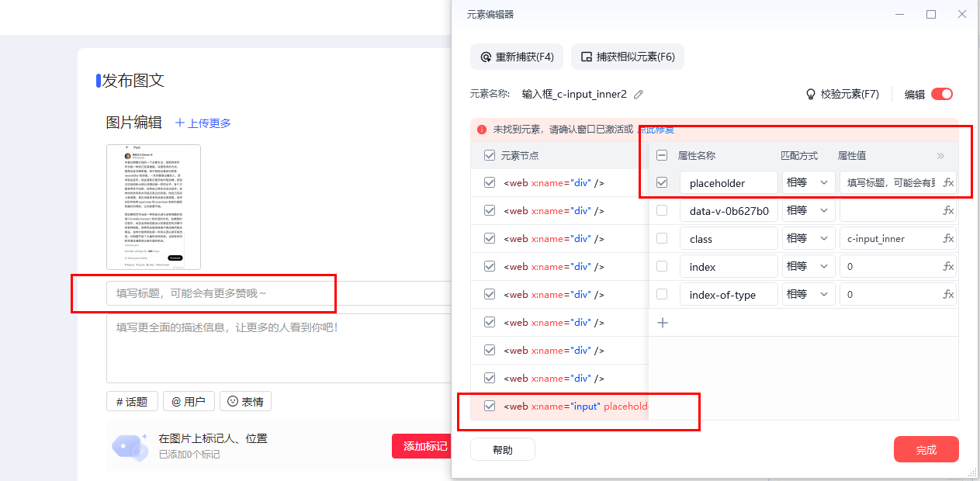Click the 填写标题 title input field
The image size is (980, 481).
pyautogui.click(x=279, y=293)
